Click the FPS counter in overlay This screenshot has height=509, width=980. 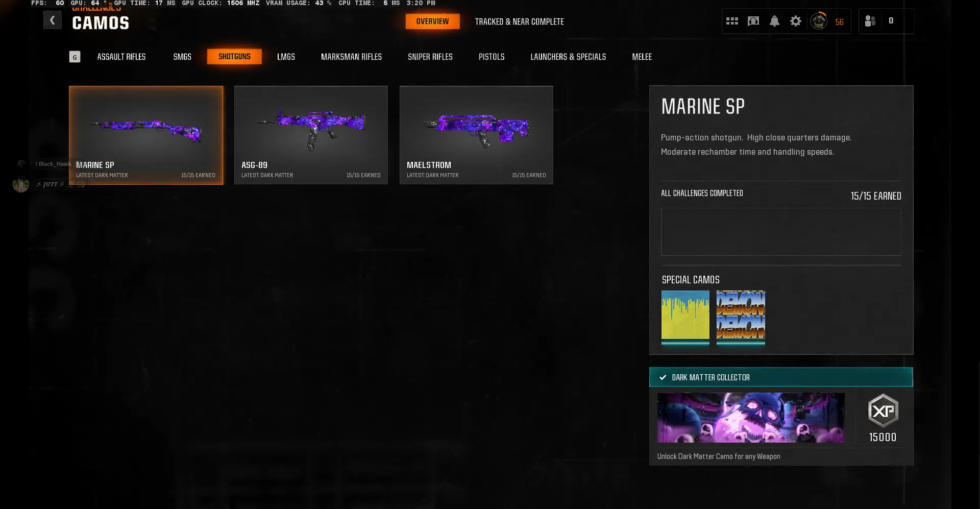(47, 3)
